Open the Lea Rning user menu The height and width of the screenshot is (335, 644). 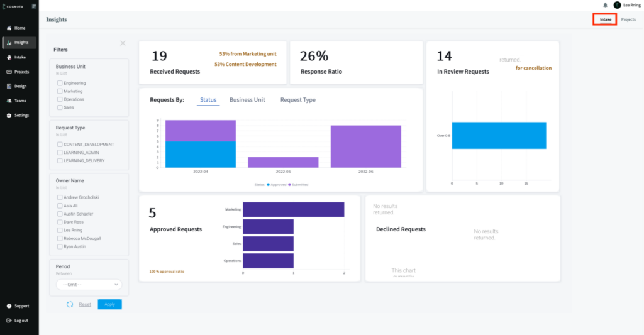pos(628,5)
